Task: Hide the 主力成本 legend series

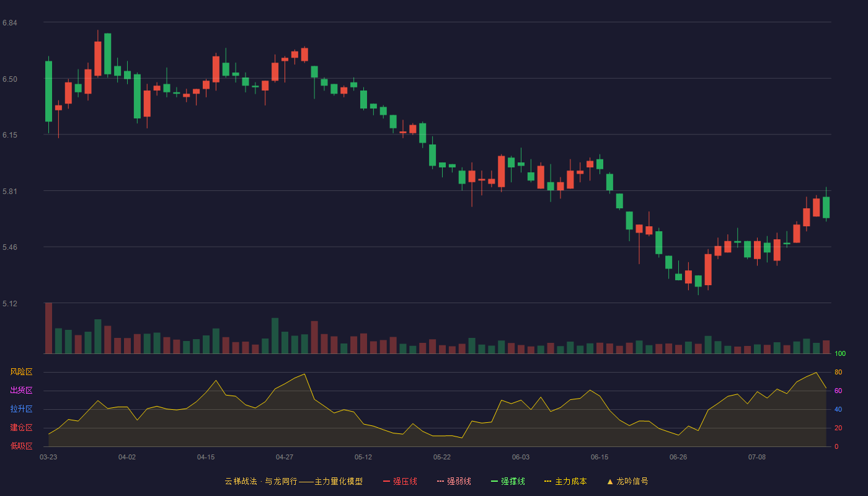Action: click(x=566, y=481)
